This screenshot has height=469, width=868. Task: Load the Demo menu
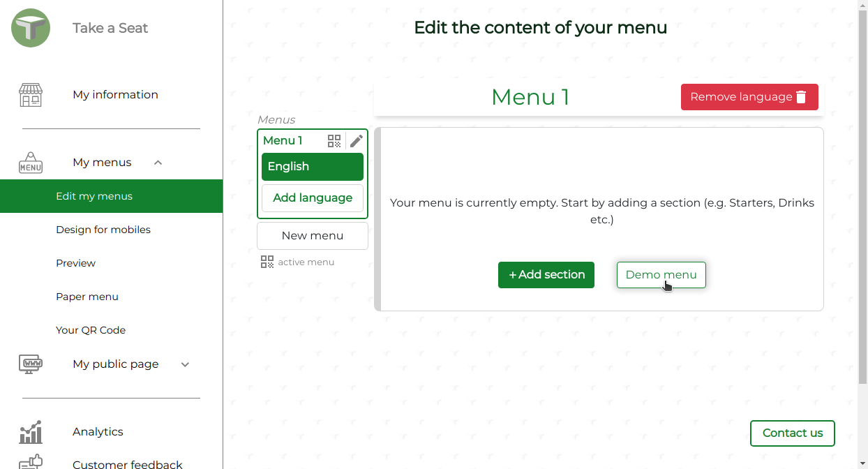coord(661,275)
